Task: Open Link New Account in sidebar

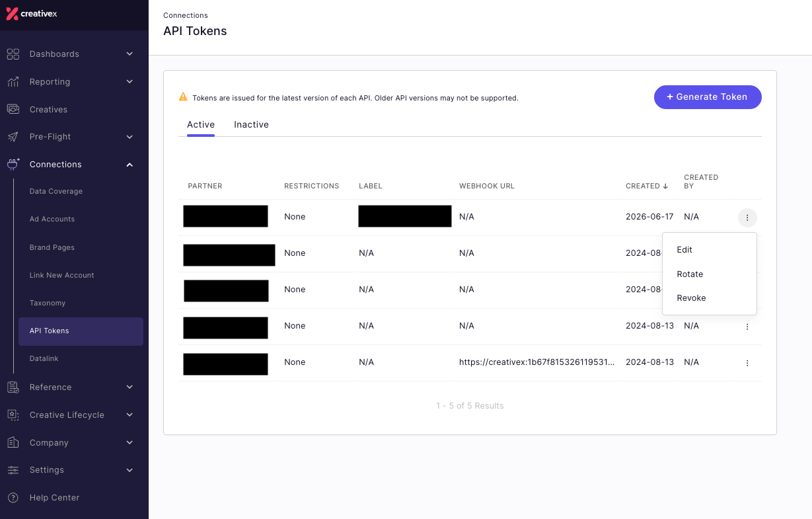Action: 62,275
